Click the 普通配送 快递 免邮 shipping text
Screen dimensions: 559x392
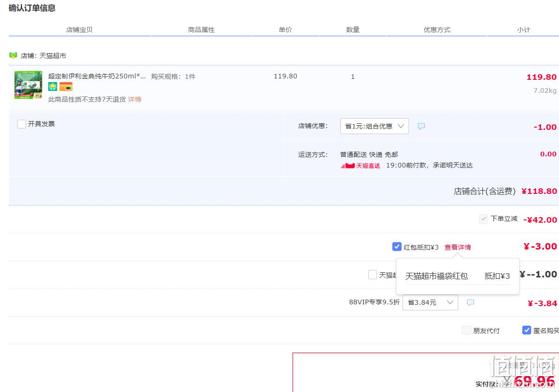point(369,154)
